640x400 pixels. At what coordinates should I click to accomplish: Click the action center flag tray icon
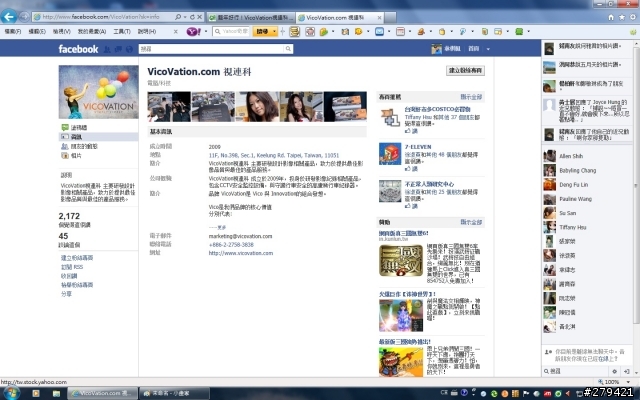point(526,393)
